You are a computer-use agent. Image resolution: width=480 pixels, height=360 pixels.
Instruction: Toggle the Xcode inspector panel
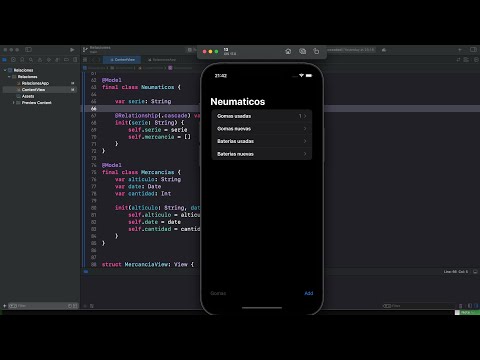click(x=473, y=50)
